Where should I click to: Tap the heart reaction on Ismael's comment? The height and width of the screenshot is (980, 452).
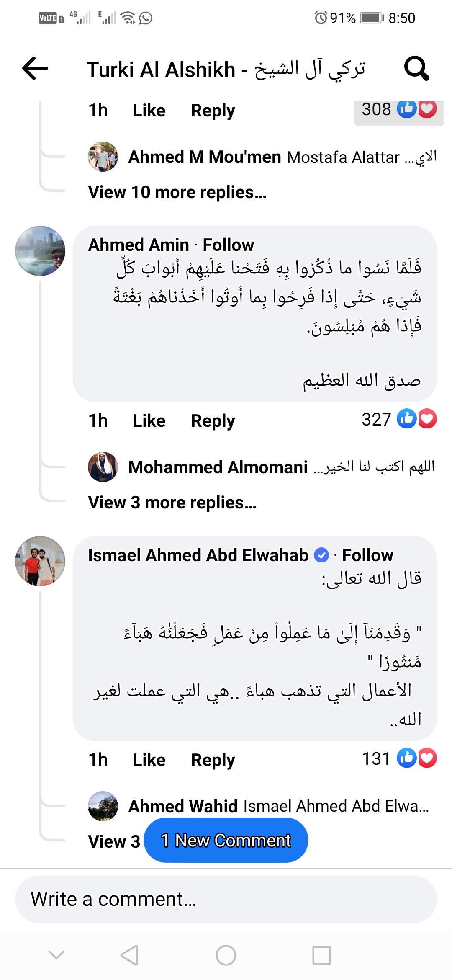point(427,758)
